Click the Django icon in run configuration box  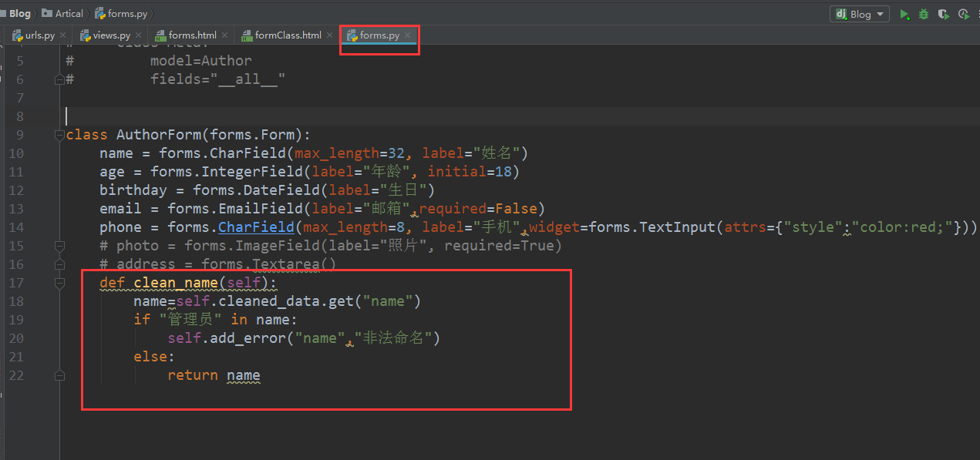[x=840, y=13]
